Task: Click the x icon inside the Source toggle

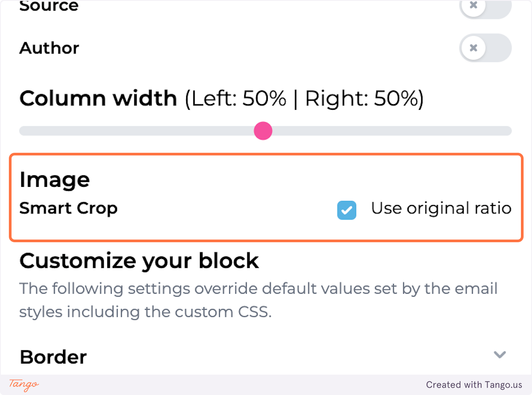Action: pyautogui.click(x=473, y=5)
